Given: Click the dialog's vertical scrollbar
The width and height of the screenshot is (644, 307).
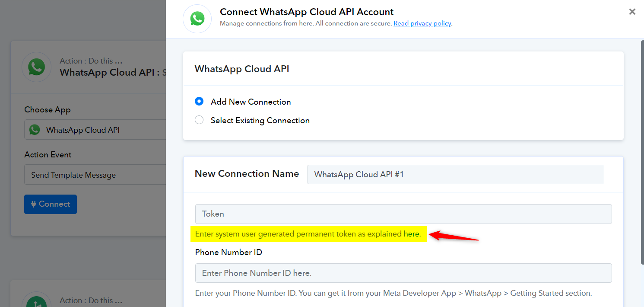Looking at the screenshot, I should 642,151.
